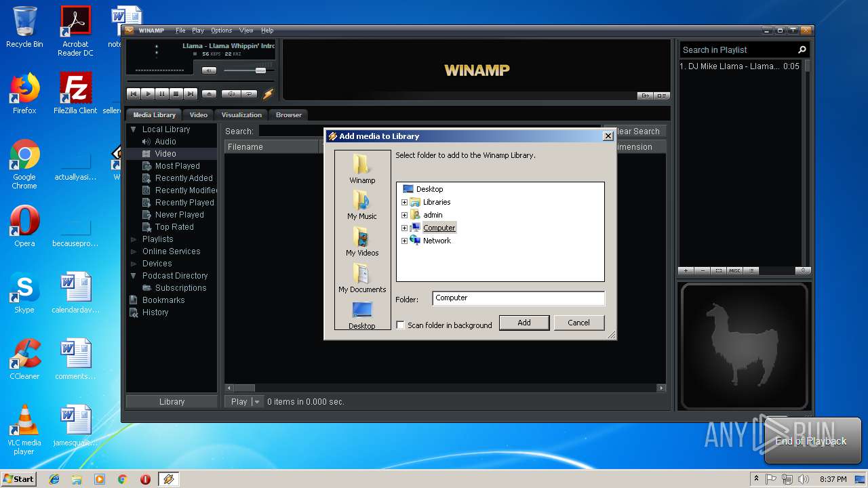Screen dimensions: 868x488
Task: Expand the Computer node in folder tree
Action: point(405,228)
